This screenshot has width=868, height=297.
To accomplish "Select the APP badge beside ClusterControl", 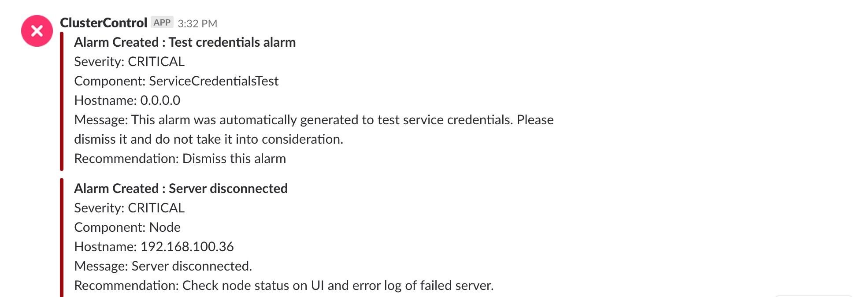I will (162, 22).
